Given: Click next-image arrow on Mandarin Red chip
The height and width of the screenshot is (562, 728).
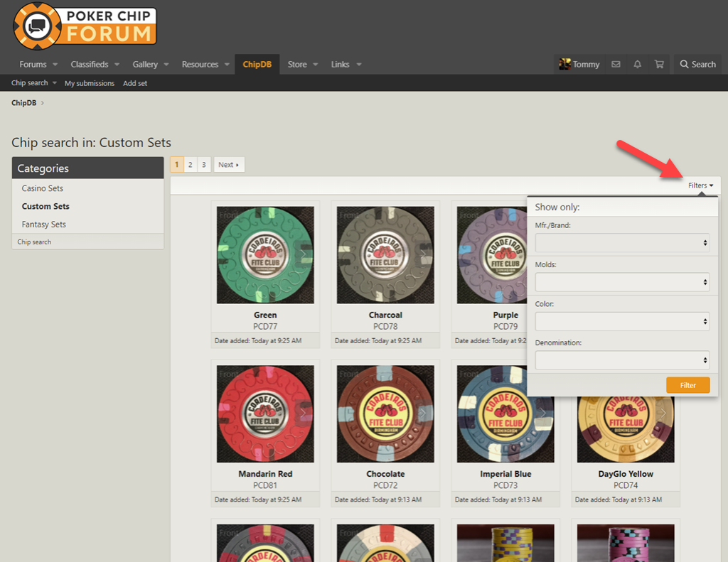Looking at the screenshot, I should pyautogui.click(x=303, y=413).
